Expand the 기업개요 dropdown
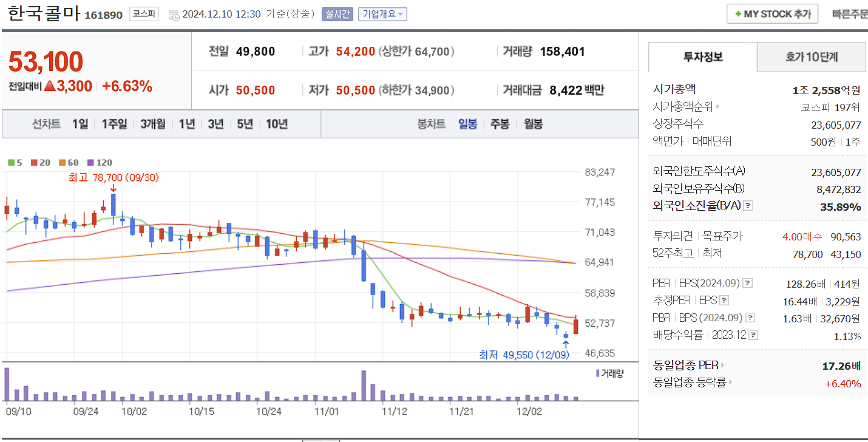Image resolution: width=868 pixels, height=442 pixels. point(383,14)
